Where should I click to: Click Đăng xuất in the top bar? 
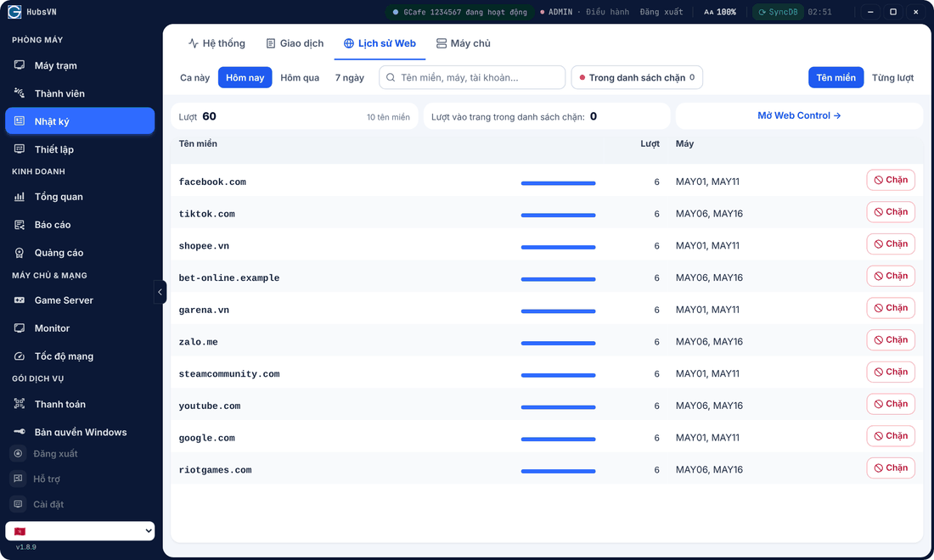point(661,12)
